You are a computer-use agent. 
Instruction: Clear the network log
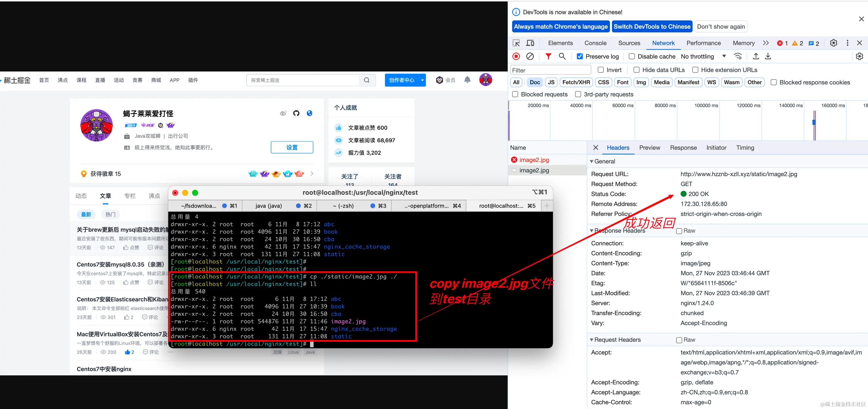click(530, 56)
